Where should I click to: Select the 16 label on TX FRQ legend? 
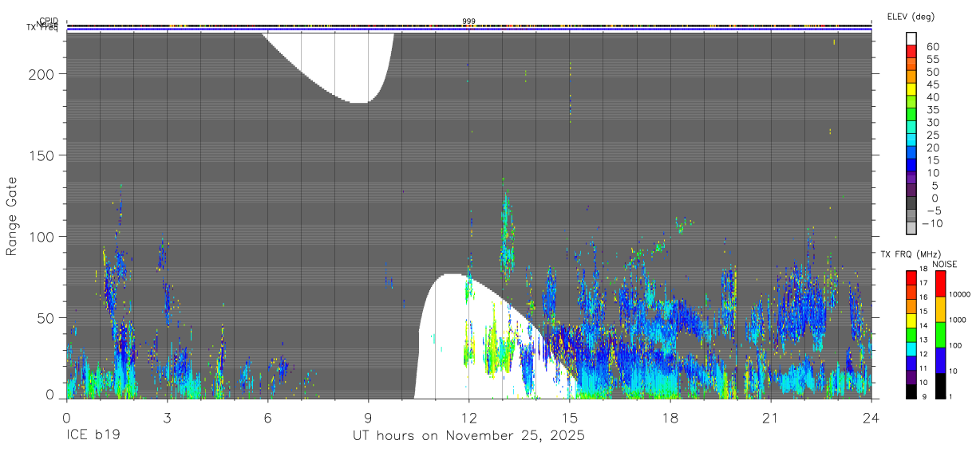pos(923,297)
